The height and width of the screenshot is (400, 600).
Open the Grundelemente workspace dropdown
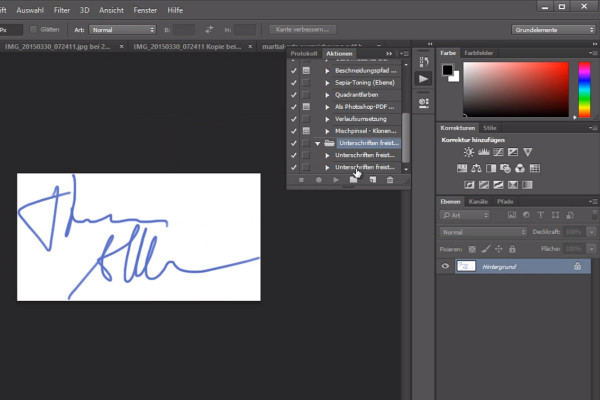tap(553, 29)
